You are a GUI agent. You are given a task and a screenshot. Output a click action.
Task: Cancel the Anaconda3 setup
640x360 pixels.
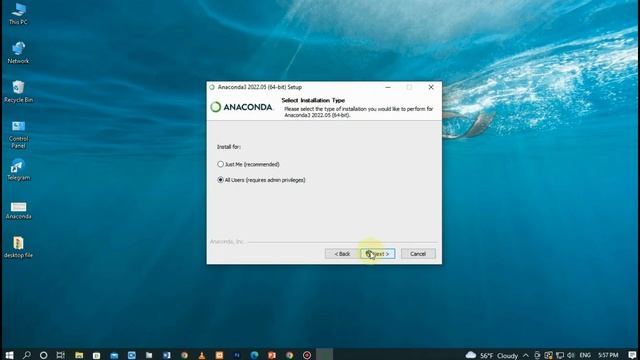[418, 254]
